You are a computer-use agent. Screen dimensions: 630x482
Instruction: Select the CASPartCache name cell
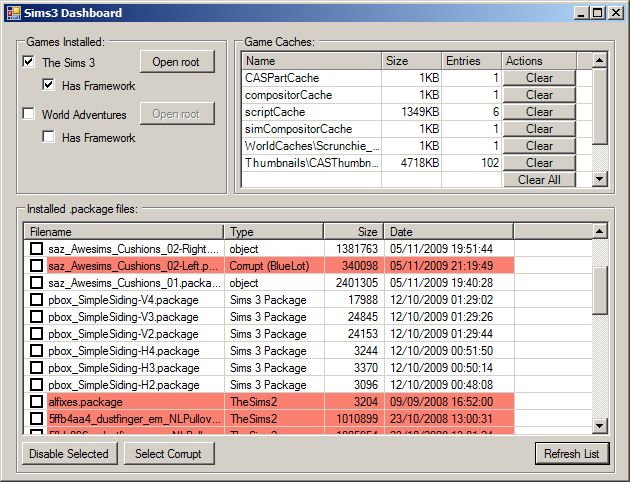click(x=312, y=78)
